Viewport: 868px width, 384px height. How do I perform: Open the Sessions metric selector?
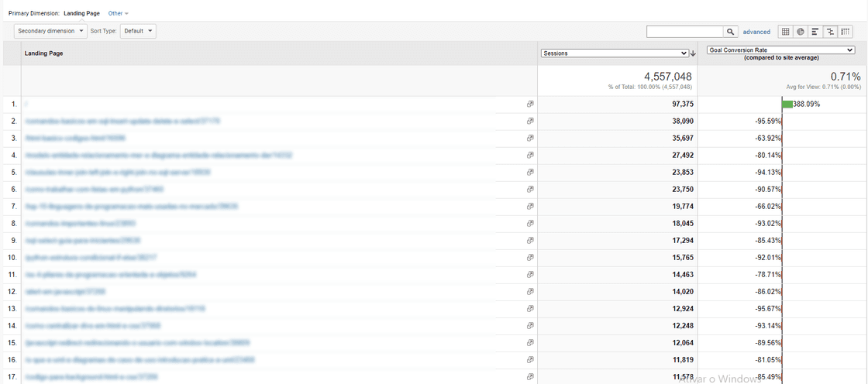click(614, 53)
